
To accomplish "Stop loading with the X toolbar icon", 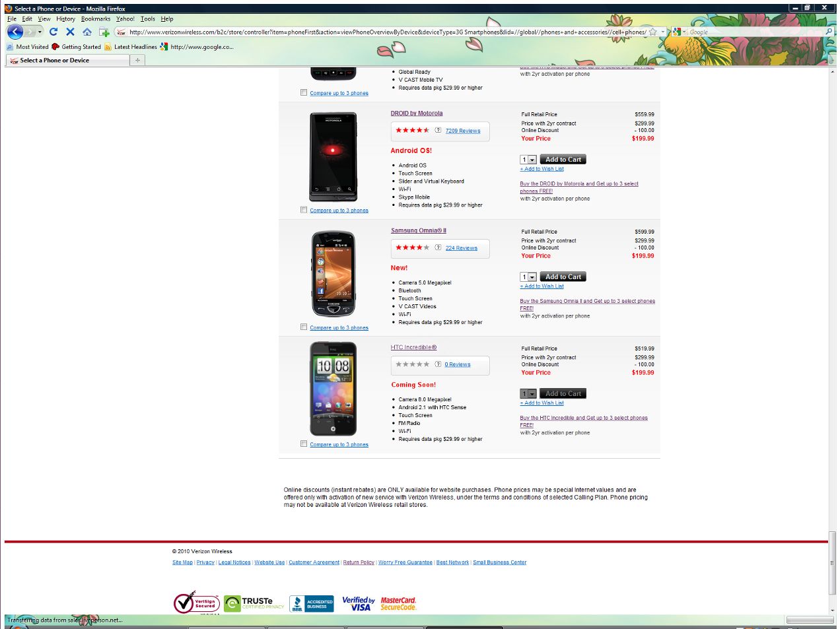I will click(x=70, y=32).
